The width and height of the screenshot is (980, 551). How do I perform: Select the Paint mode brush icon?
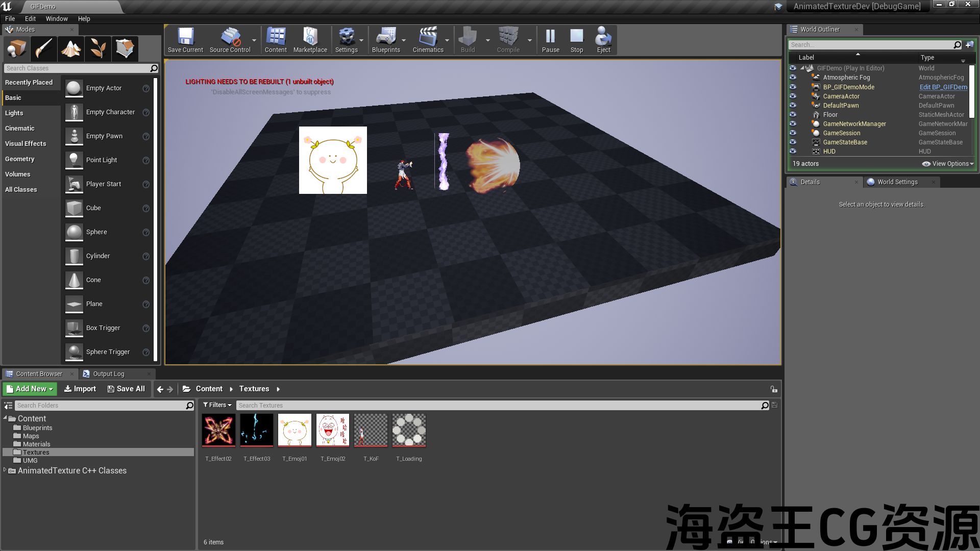click(x=44, y=49)
